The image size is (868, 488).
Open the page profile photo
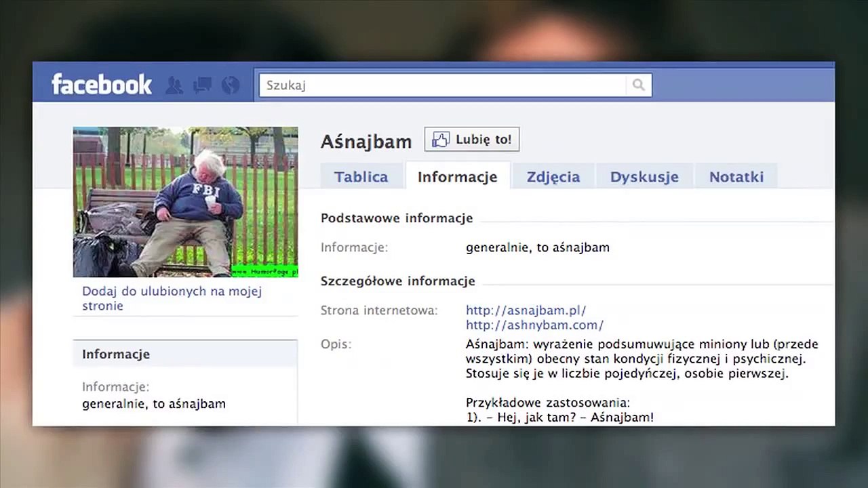185,202
